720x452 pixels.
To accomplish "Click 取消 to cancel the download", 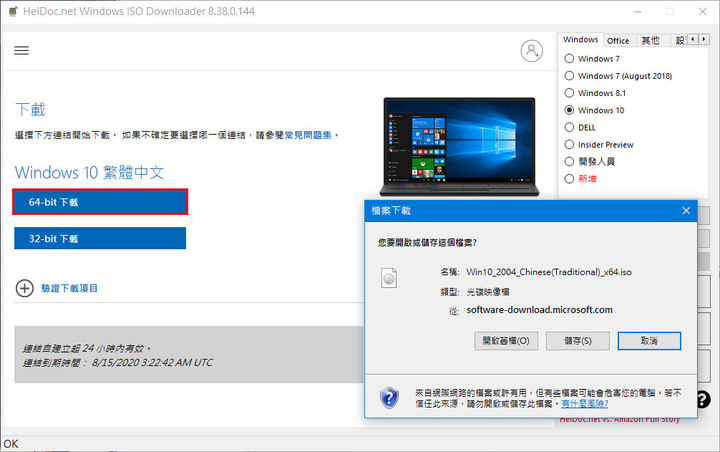I will coord(649,341).
